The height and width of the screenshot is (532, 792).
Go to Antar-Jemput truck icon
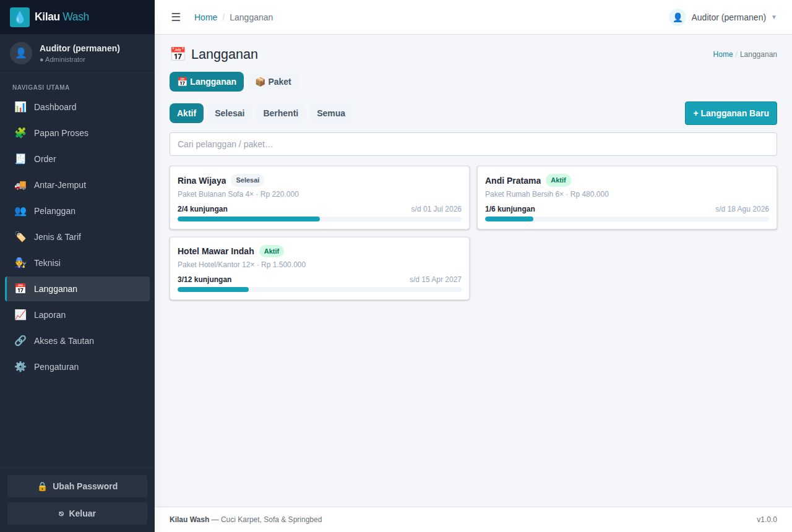click(x=20, y=185)
